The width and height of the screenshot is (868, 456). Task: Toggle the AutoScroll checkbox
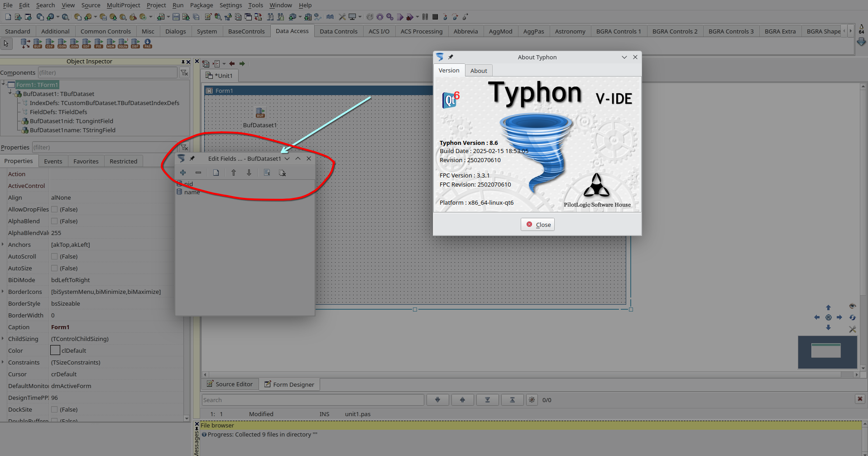pos(54,256)
